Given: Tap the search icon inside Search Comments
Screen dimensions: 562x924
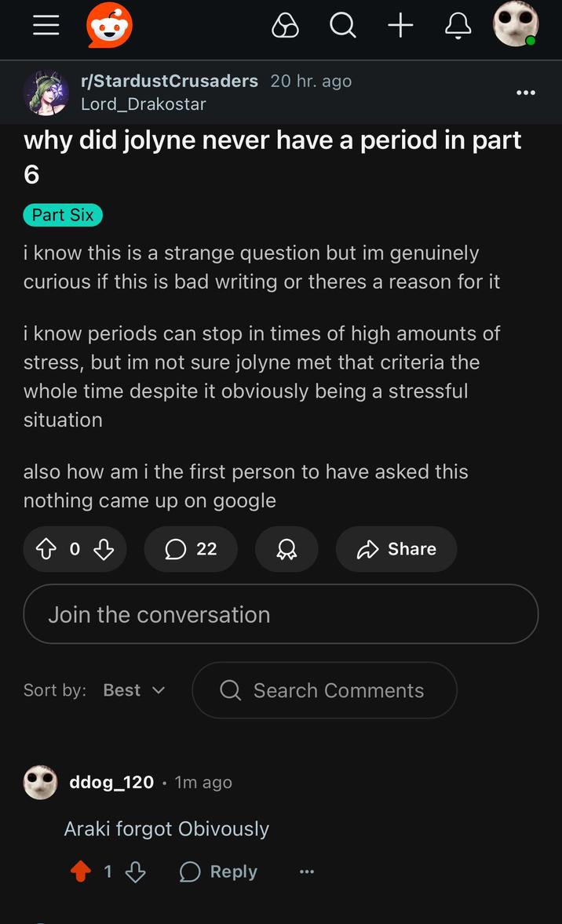Looking at the screenshot, I should tap(228, 690).
